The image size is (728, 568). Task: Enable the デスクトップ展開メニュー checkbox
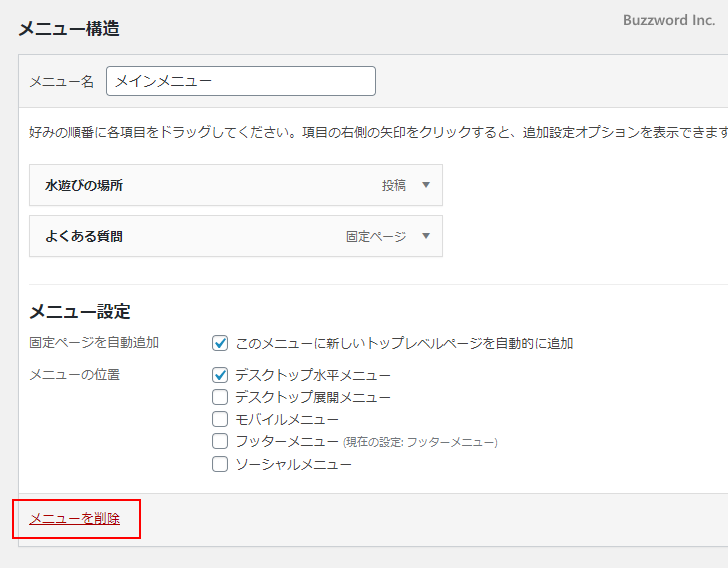221,397
